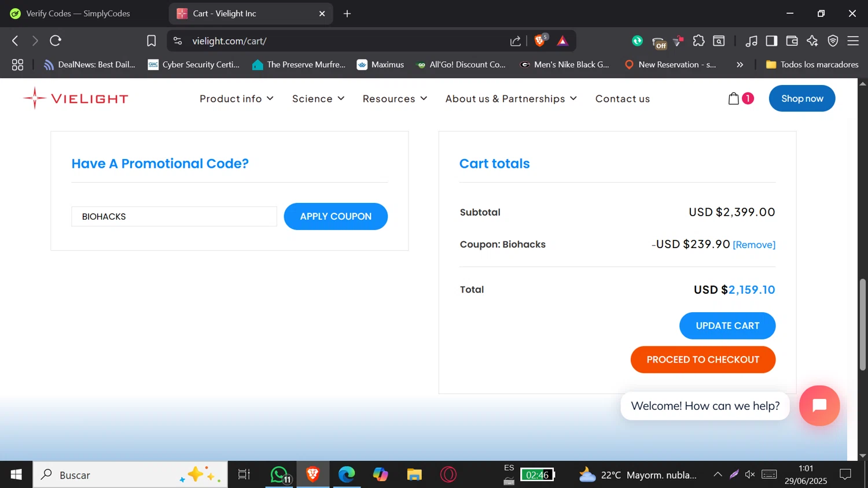Screen dimensions: 868x488
Task: Open Todos los marcadores folder
Action: click(812, 65)
